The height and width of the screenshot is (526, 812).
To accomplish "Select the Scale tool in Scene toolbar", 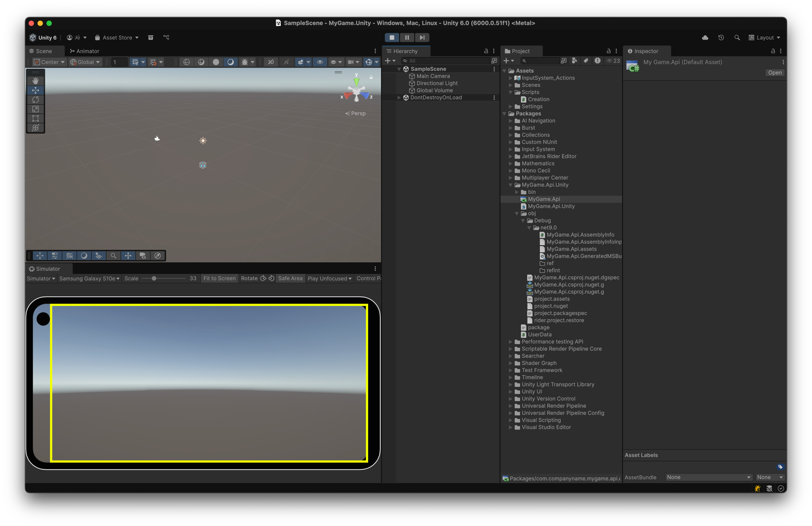I will [x=36, y=109].
